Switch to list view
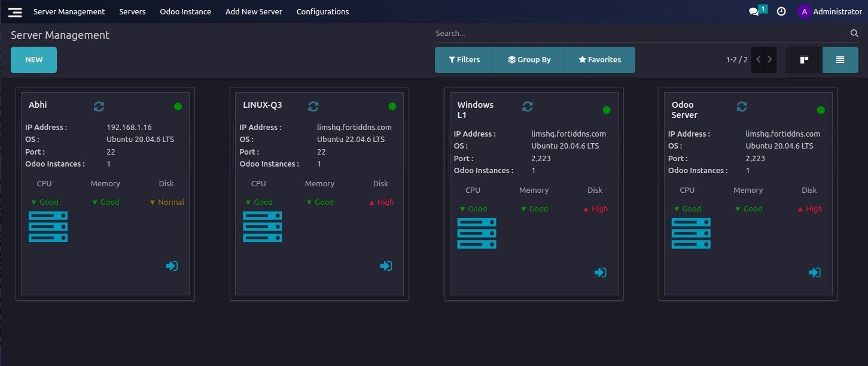Screen dimensions: 868x366 coord(840,60)
